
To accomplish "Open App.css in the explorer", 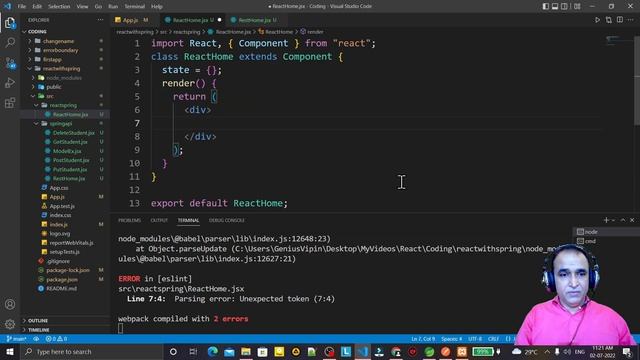I will [59, 188].
